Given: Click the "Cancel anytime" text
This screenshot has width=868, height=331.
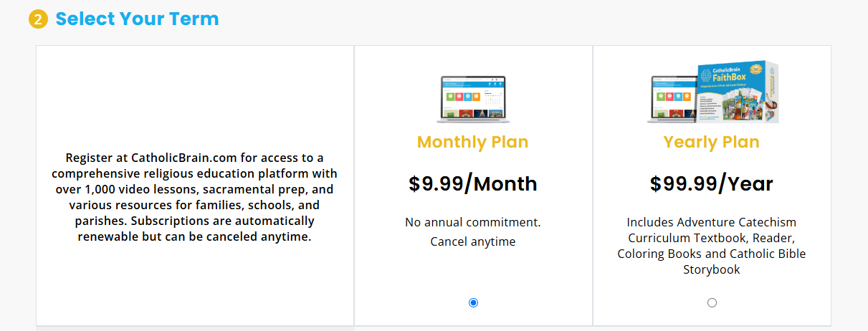Looking at the screenshot, I should pos(472,241).
